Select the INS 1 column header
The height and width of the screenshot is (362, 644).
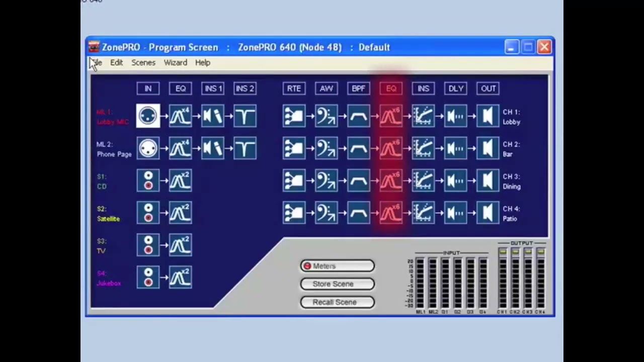(x=213, y=88)
